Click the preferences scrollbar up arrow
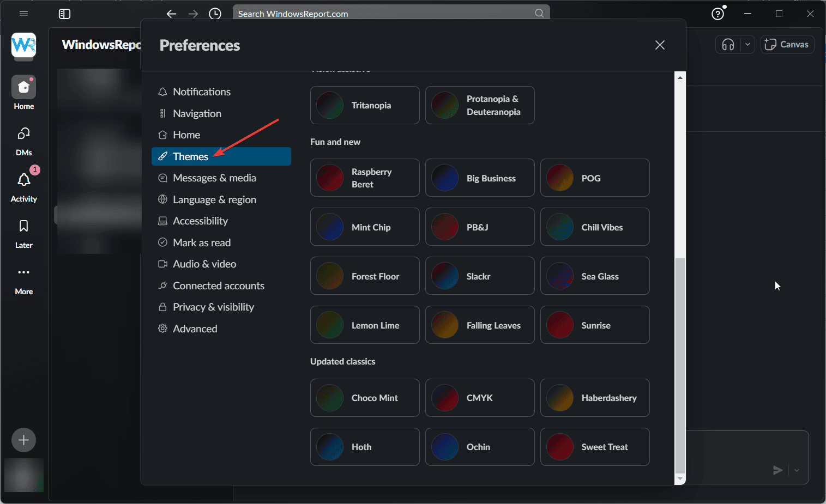This screenshot has width=826, height=504. 680,77
